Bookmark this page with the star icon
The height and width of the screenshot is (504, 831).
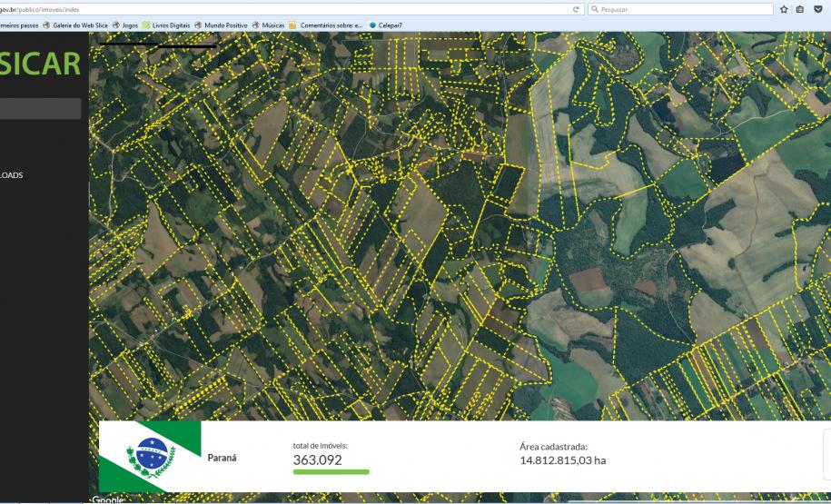pos(784,9)
